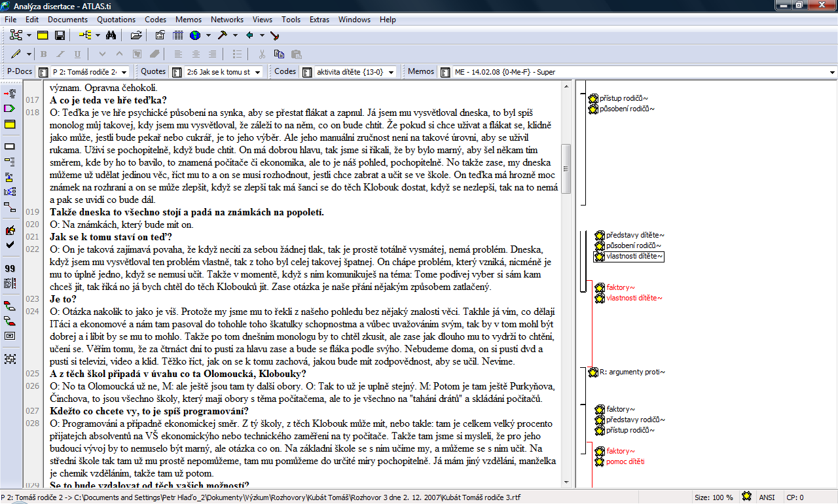Click the linked boxes relation icon in sidebar
This screenshot has width=838, height=504.
click(10, 207)
